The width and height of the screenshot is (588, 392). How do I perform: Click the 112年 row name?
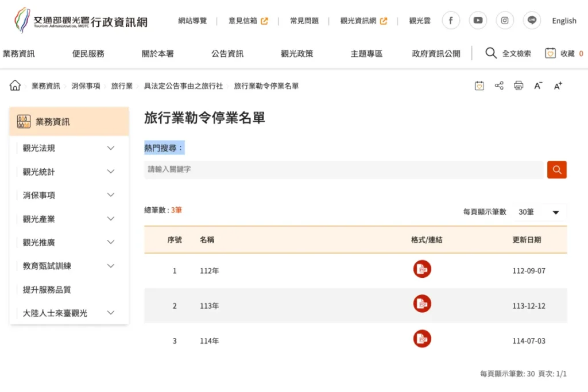tap(209, 270)
